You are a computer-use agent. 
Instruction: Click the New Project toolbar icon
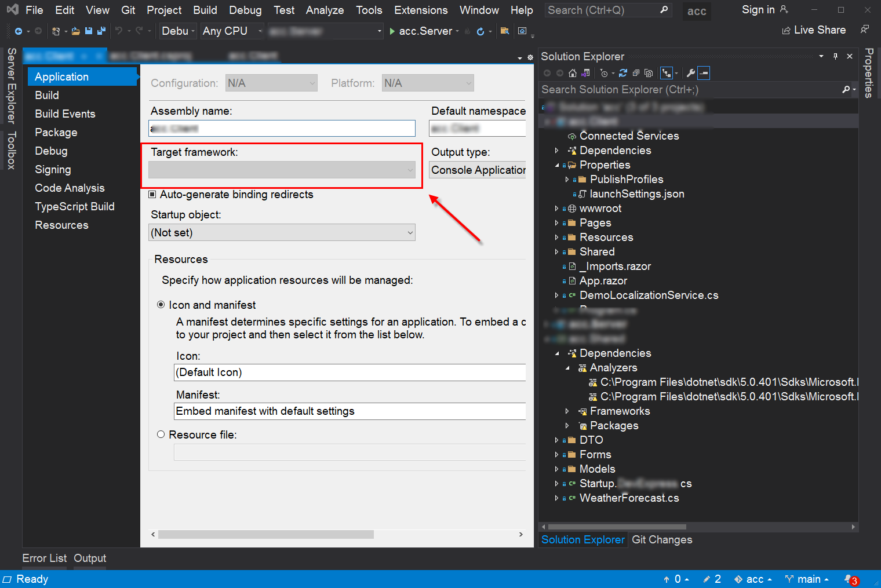coord(56,31)
